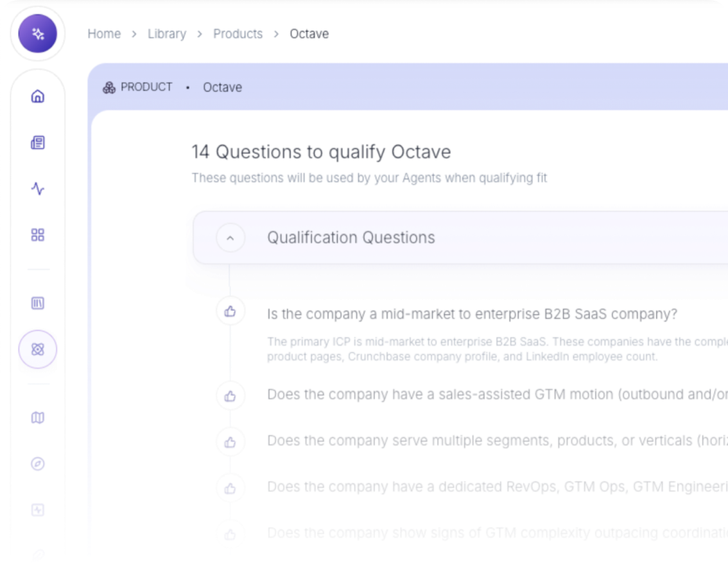Click '14 Questions to qualify Octave' title
Screen dimensions: 728x565
321,152
